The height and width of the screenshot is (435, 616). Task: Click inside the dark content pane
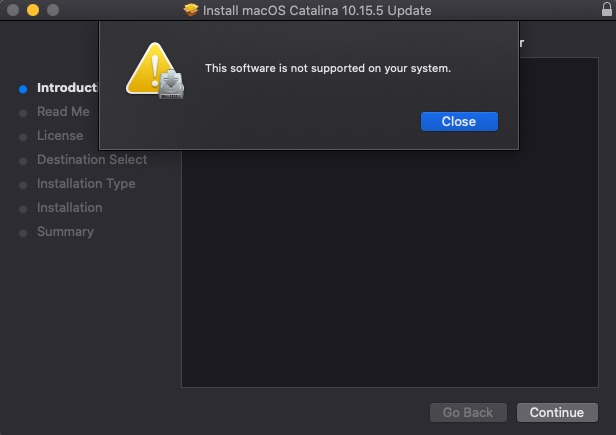[389, 270]
